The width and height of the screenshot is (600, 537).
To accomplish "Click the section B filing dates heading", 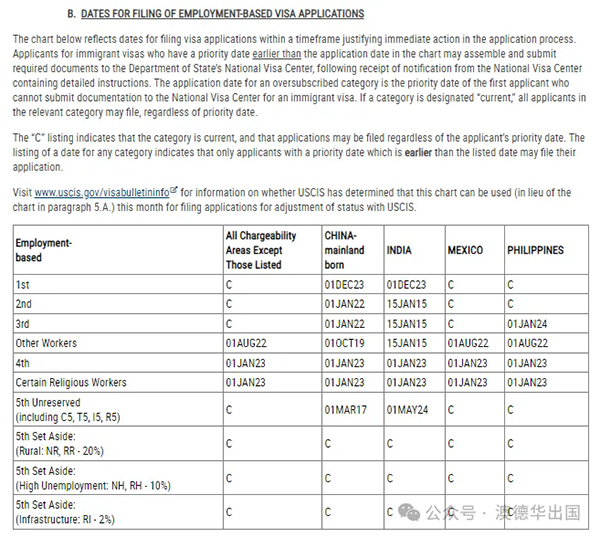I will click(x=214, y=14).
